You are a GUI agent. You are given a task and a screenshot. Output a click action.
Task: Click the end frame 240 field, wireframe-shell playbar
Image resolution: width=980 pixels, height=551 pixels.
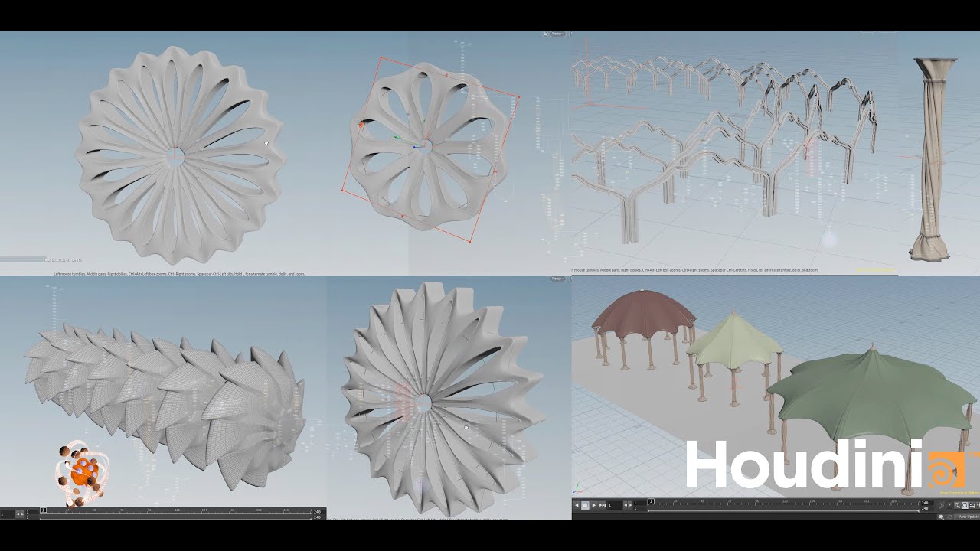(x=317, y=512)
